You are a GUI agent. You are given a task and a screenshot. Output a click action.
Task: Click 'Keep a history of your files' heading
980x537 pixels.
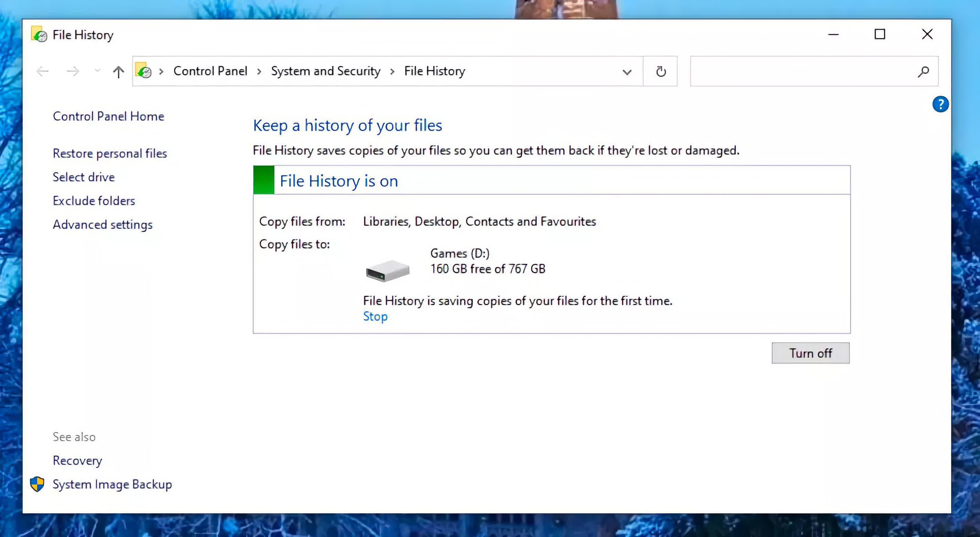click(348, 126)
